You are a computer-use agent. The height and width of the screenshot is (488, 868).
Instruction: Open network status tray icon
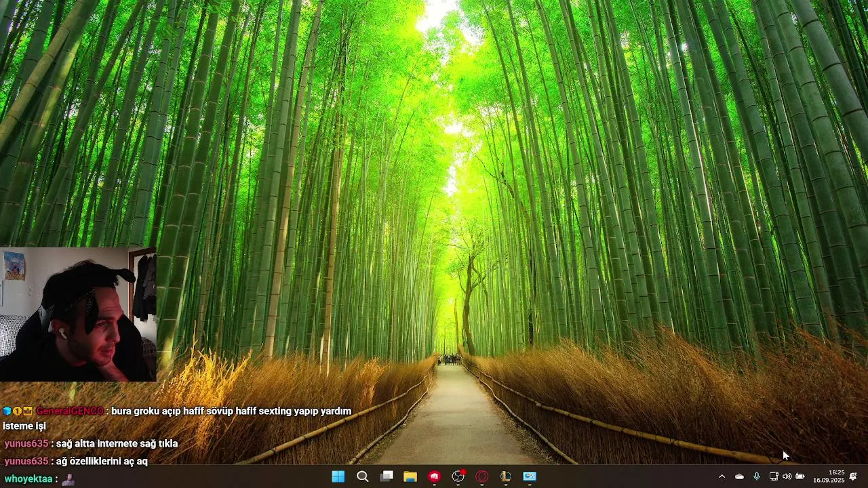click(774, 476)
